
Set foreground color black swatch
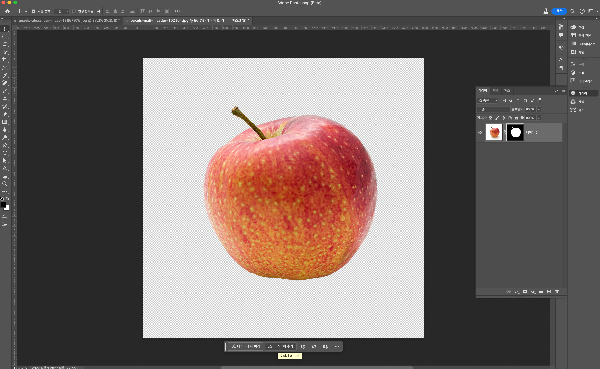click(x=3, y=204)
